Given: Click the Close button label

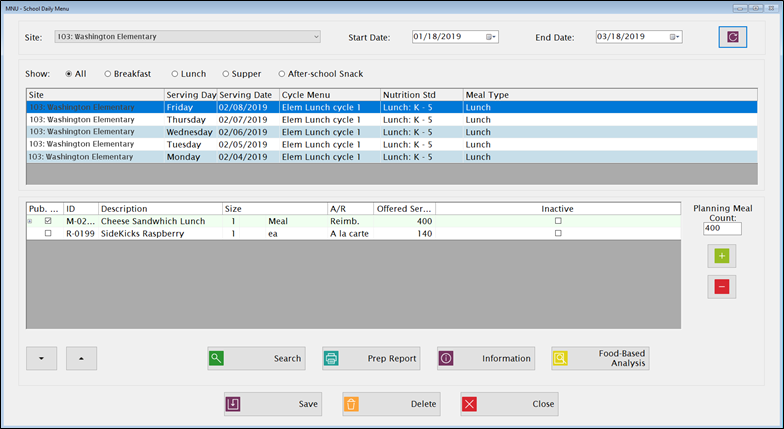Looking at the screenshot, I should pos(543,404).
